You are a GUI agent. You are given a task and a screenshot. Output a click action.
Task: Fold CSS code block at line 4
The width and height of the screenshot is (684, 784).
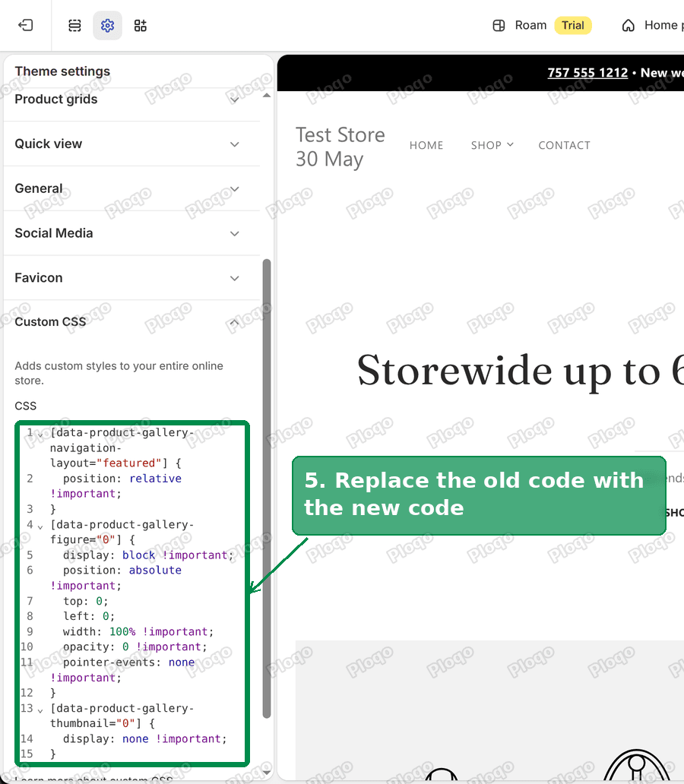tap(40, 526)
